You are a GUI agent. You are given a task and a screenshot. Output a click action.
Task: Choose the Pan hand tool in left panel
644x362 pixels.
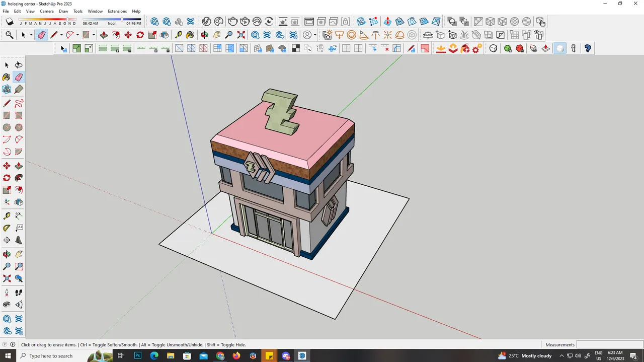pyautogui.click(x=19, y=254)
